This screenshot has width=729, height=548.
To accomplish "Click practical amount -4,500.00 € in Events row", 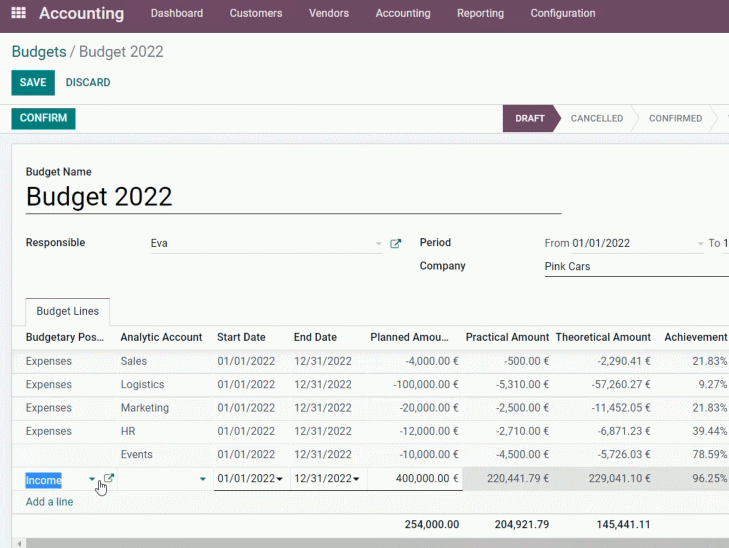I will (x=522, y=455).
